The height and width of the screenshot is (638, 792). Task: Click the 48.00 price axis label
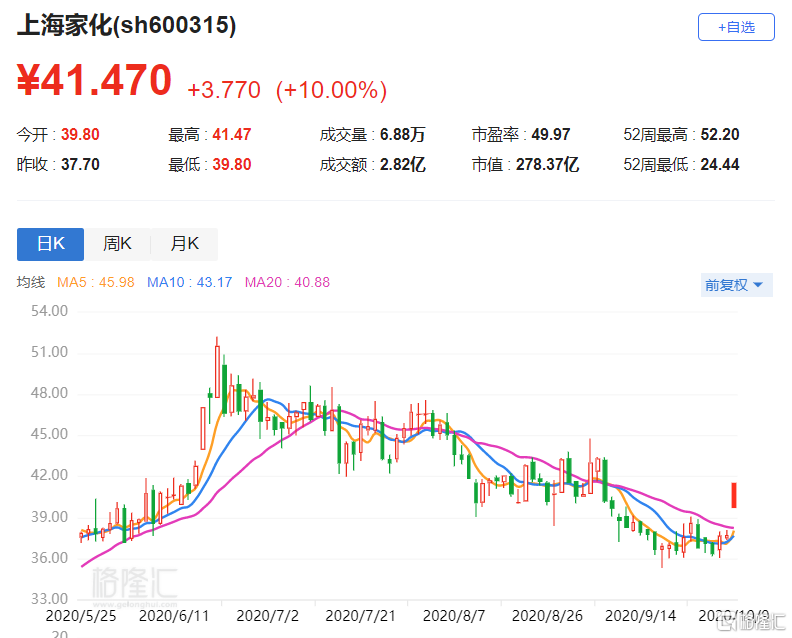pos(50,394)
